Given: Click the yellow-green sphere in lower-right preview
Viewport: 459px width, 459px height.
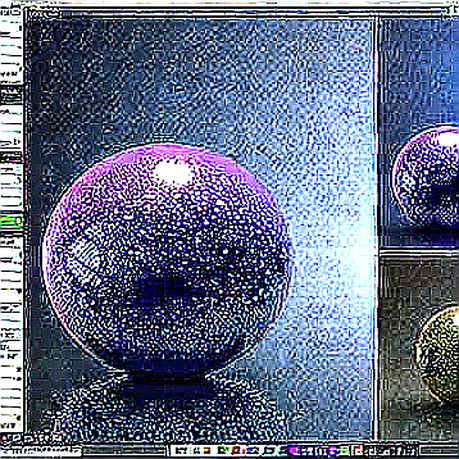Looking at the screenshot, I should [438, 355].
